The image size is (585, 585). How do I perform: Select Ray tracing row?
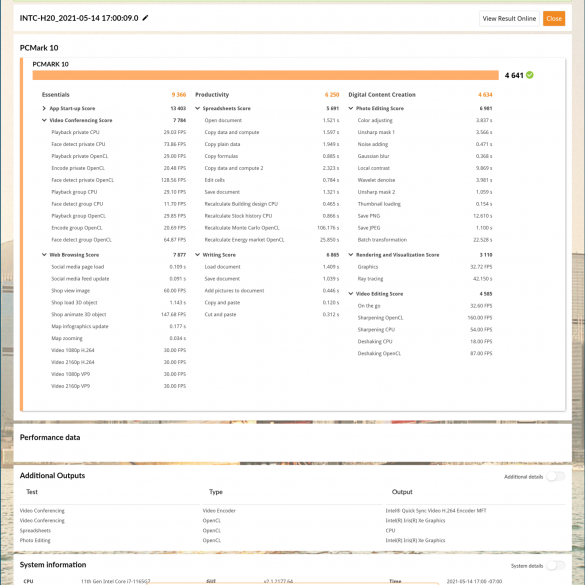(x=425, y=279)
